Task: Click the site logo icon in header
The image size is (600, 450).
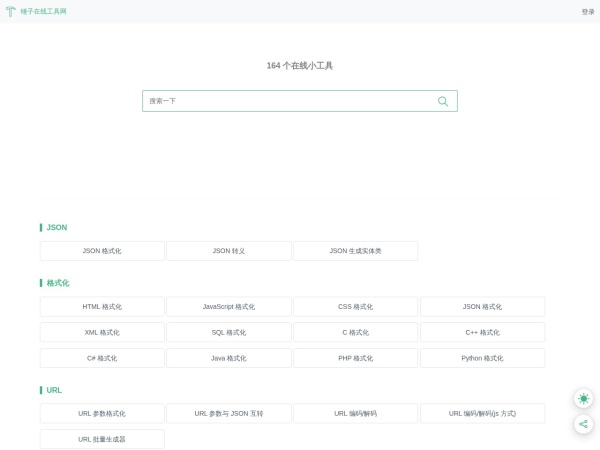Action: click(11, 12)
